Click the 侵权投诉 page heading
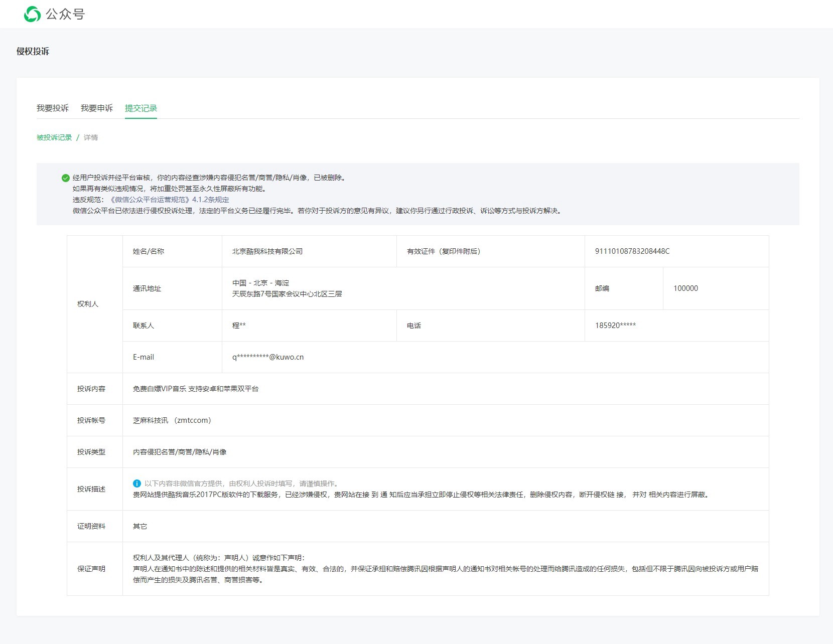833x644 pixels. point(33,51)
